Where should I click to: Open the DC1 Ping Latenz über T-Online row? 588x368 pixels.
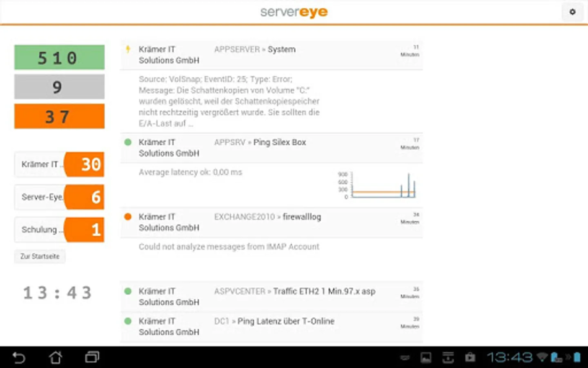click(272, 326)
